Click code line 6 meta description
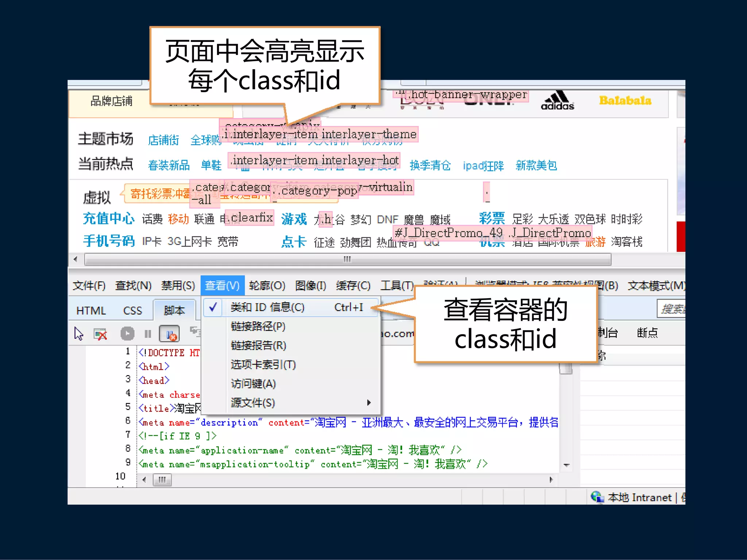The image size is (747, 560). pos(348,422)
